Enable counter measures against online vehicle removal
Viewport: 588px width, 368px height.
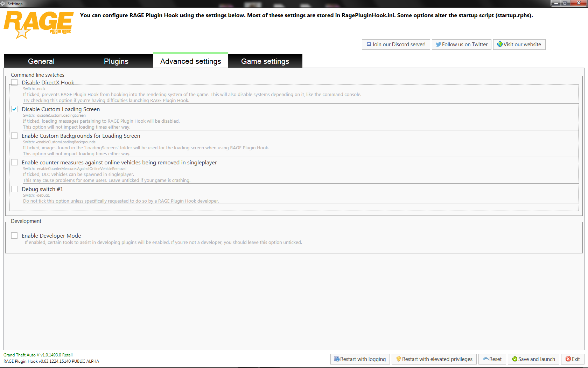[x=14, y=162]
